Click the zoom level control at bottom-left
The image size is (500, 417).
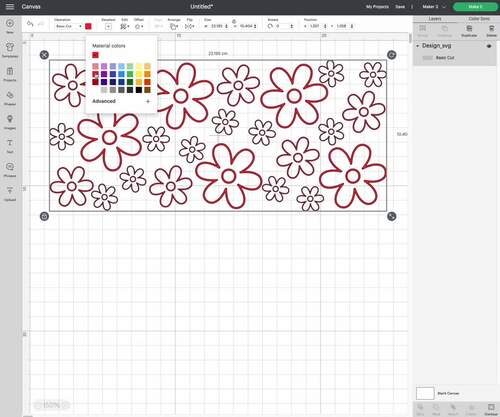52,405
